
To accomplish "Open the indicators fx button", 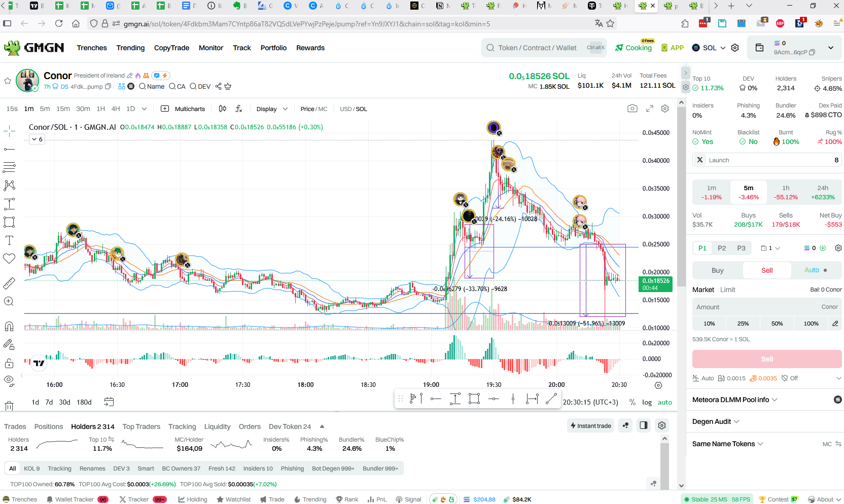I will pos(239,109).
